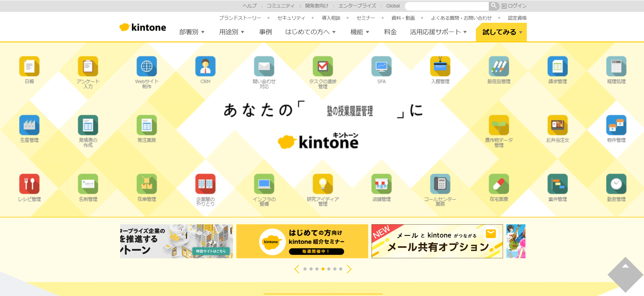644x296 pixels.
Task: Open the CRM person icon
Action: coord(205,66)
